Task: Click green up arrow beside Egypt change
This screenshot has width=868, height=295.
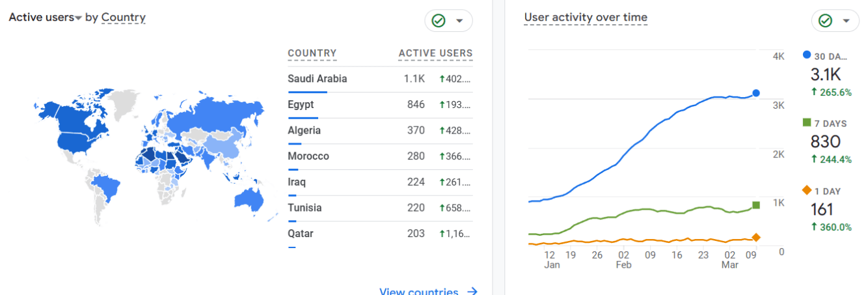Action: click(442, 105)
